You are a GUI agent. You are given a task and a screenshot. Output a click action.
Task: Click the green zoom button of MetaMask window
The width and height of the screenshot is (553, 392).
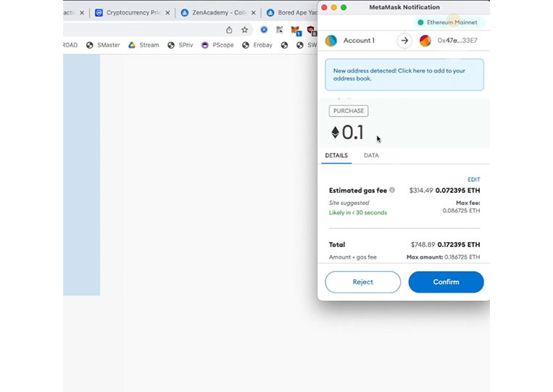click(x=344, y=7)
